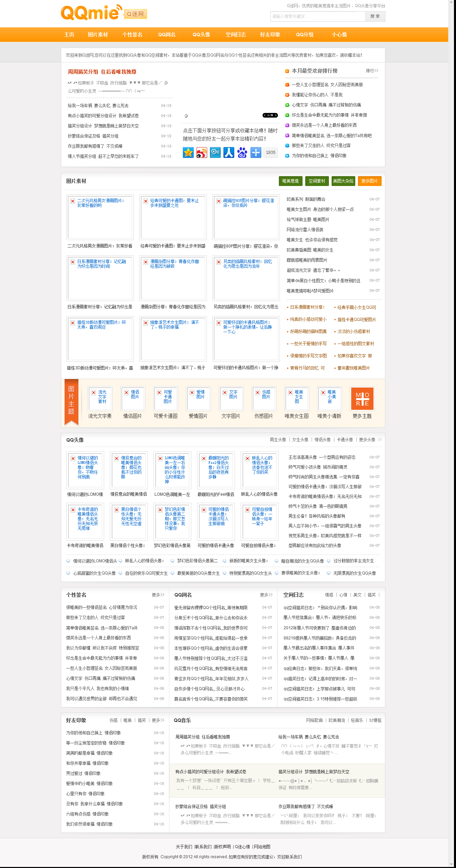Open thumbnail 唯美小清新 theme
456x868 pixels.
click(x=329, y=398)
